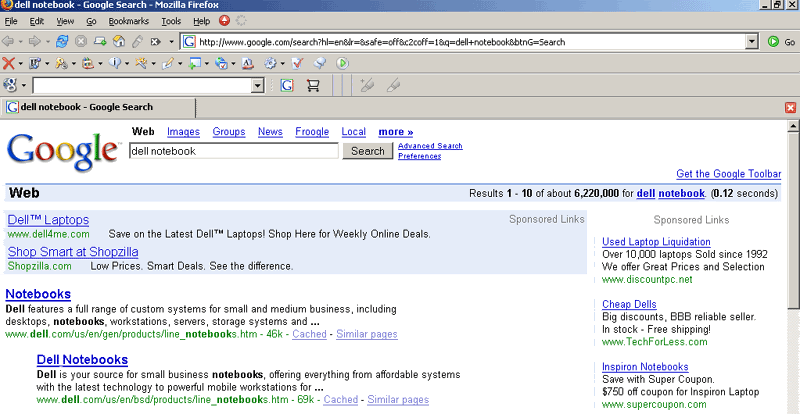Reload the page with the blue refresh icon
The image size is (800, 414).
point(62,42)
